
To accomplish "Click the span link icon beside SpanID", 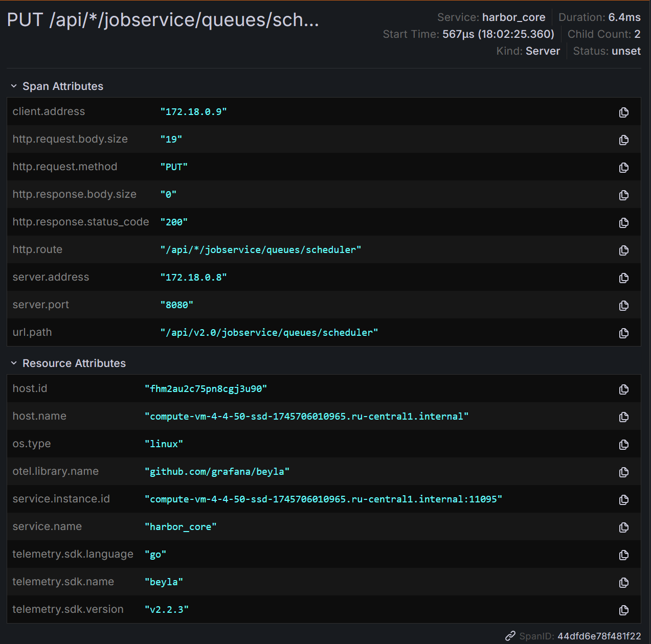I will [510, 636].
